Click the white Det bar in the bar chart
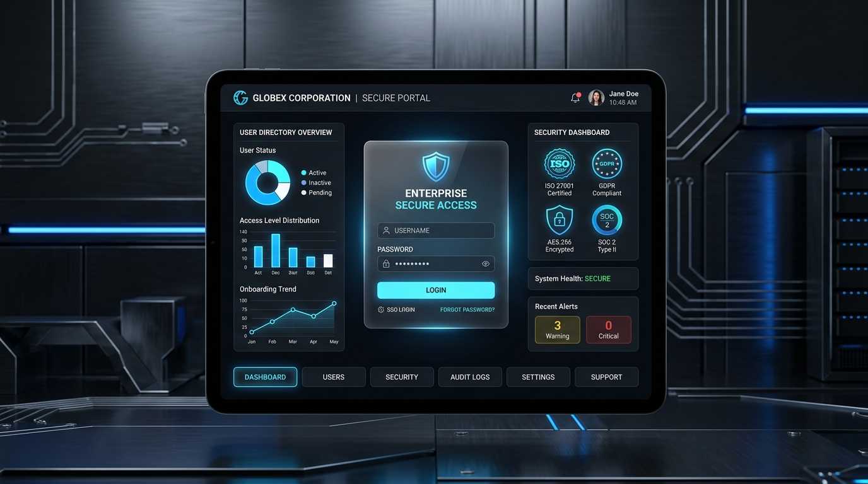Screen dimensions: 868x484 pyautogui.click(x=328, y=261)
